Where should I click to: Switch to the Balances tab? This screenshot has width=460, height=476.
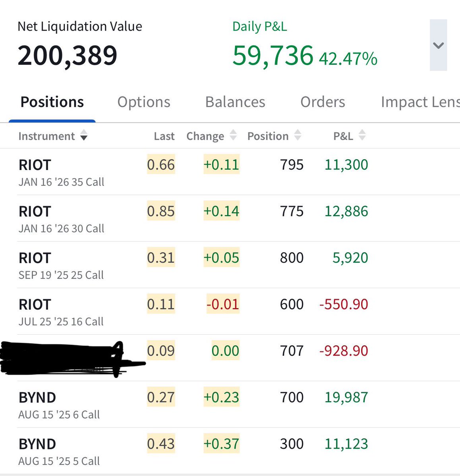[x=235, y=102]
